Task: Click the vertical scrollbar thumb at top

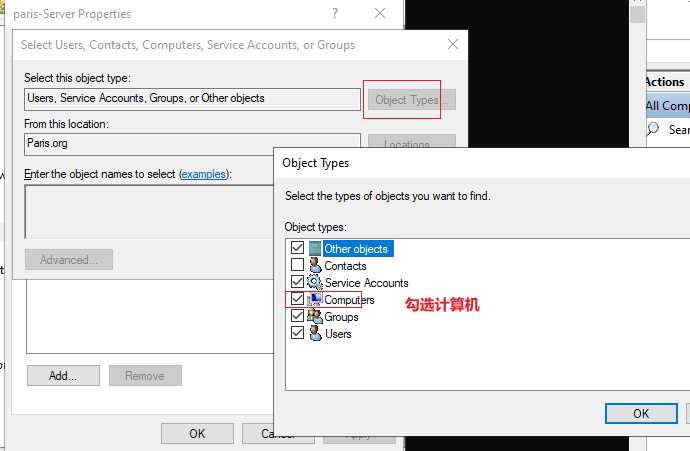Action: click(637, 14)
